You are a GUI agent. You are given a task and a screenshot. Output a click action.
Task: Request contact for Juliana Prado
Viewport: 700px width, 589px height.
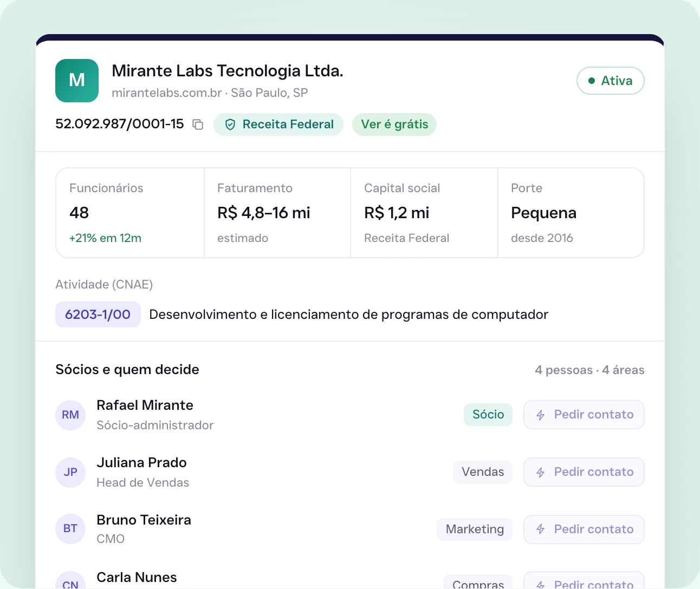coord(584,472)
